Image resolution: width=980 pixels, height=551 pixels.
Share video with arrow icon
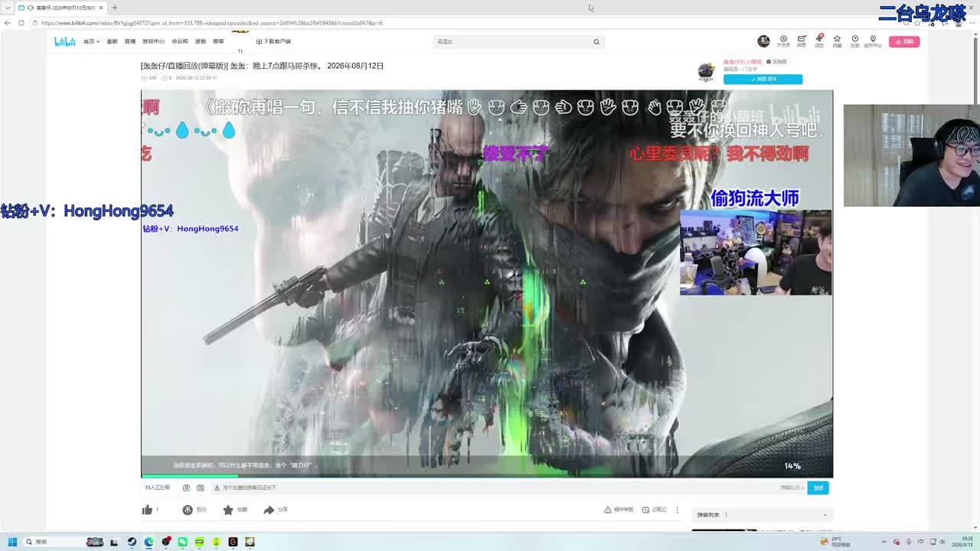269,510
